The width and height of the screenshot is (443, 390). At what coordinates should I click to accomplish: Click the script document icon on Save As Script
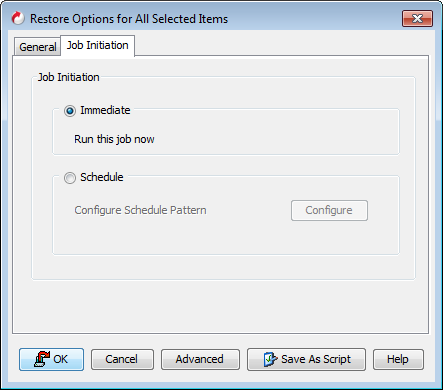point(270,359)
